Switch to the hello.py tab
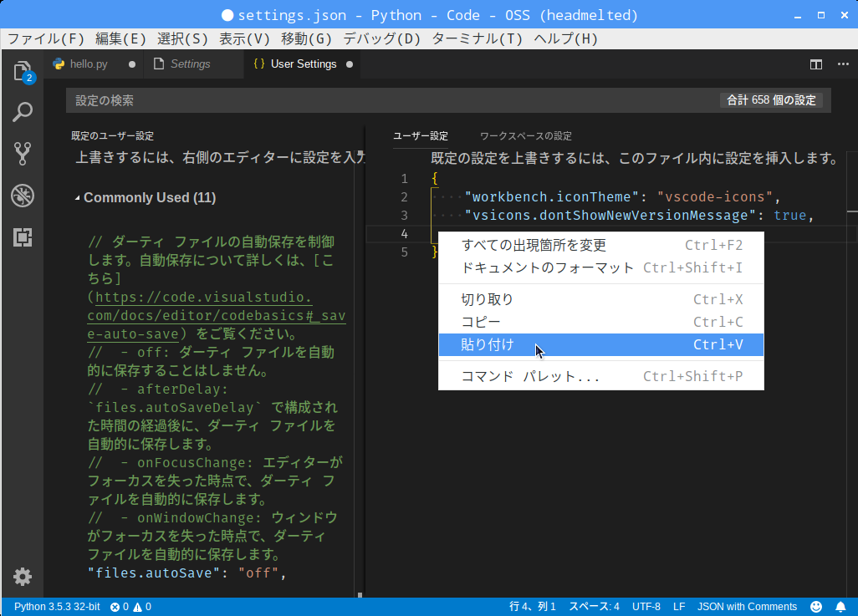Image resolution: width=858 pixels, height=616 pixels. click(94, 64)
